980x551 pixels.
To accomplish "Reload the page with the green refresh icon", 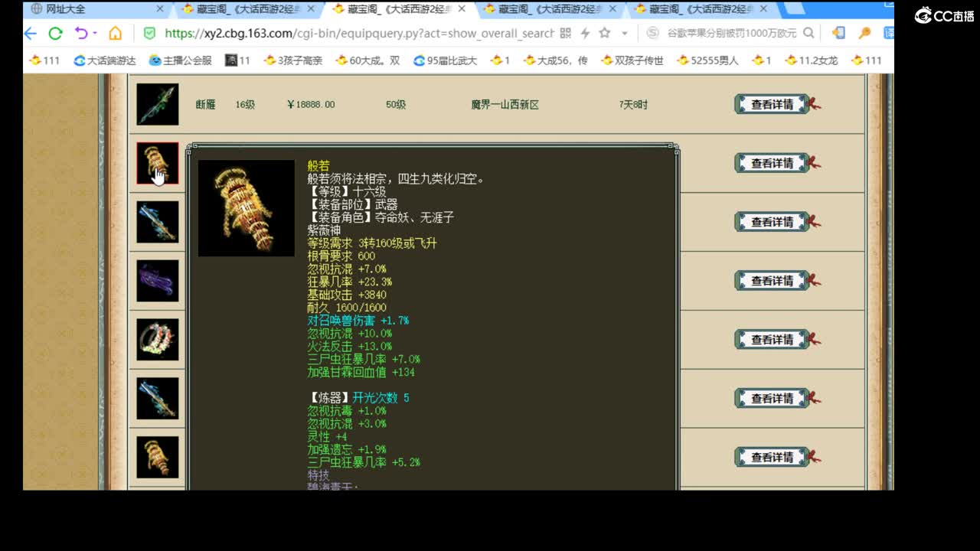I will pos(55,34).
